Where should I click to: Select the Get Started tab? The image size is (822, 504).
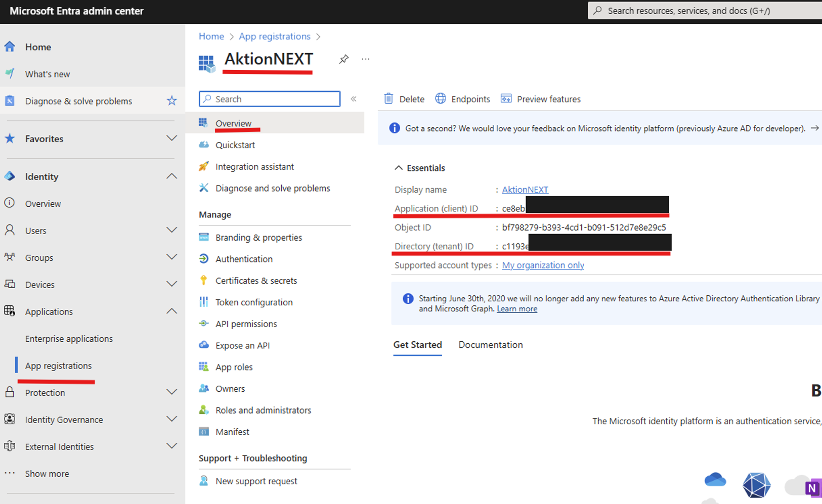pos(417,345)
